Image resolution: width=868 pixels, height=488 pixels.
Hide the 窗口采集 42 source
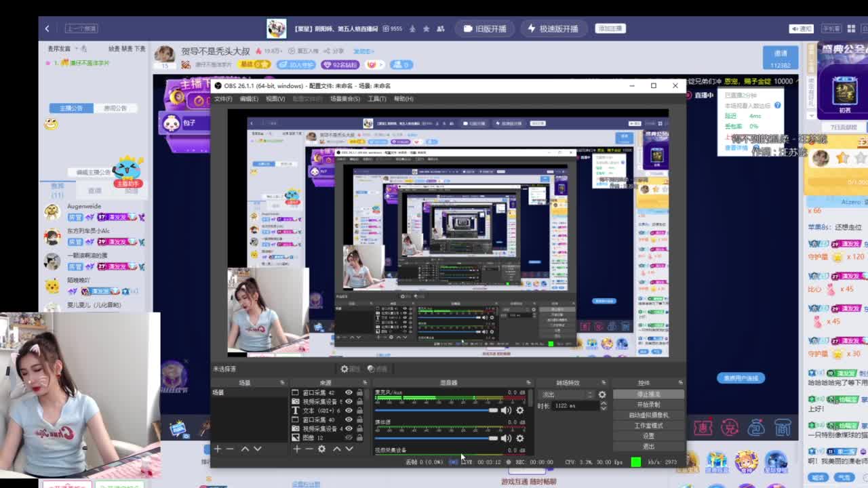[349, 392]
